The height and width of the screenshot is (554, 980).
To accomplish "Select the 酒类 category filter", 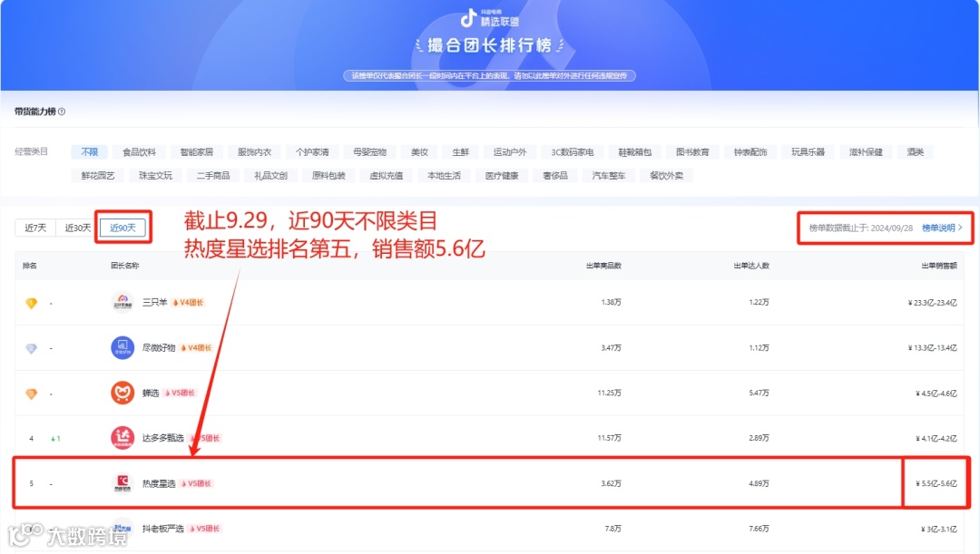I will click(x=915, y=151).
